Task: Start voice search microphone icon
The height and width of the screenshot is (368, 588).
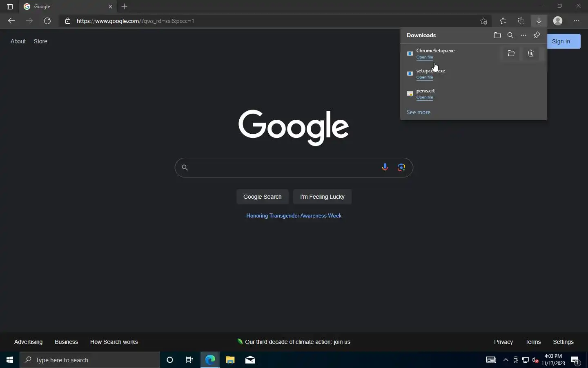Action: pyautogui.click(x=385, y=167)
